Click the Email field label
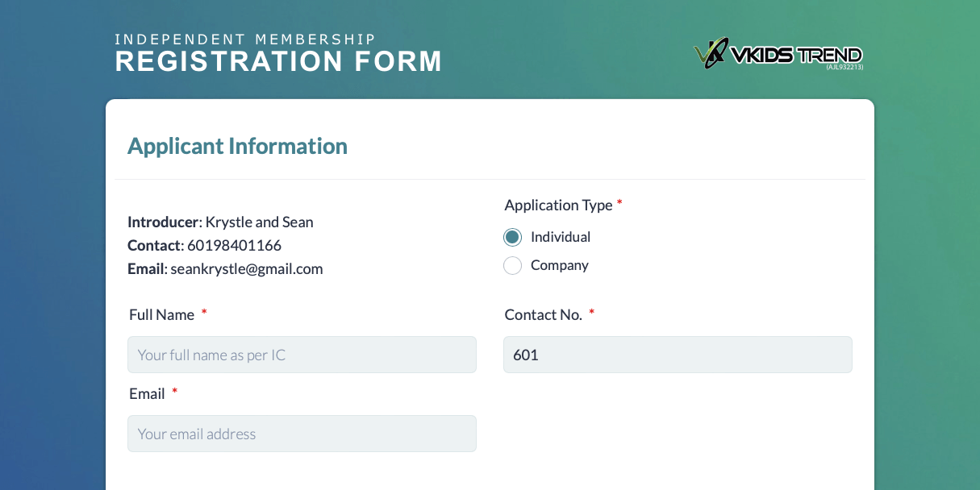The image size is (980, 490). [x=147, y=393]
